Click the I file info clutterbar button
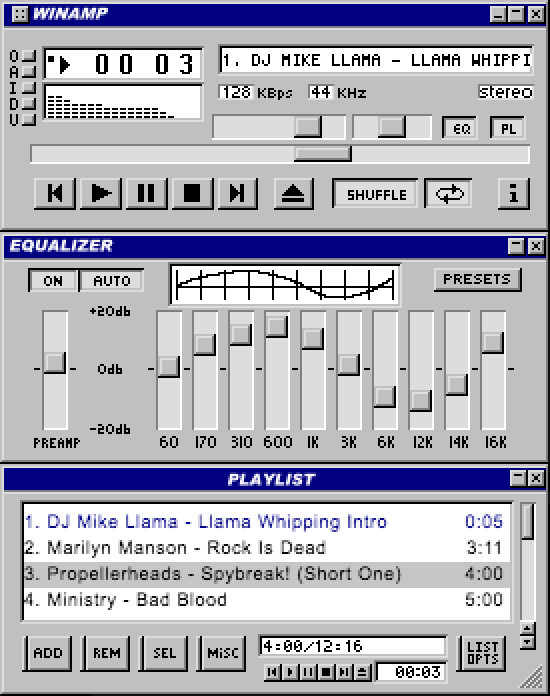This screenshot has width=550, height=696. click(29, 87)
